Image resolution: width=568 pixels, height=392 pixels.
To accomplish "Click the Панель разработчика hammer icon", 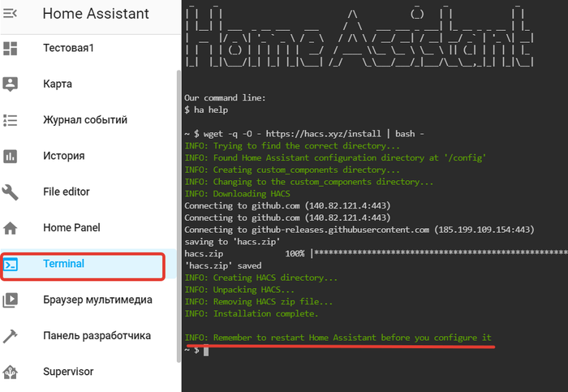I will coord(11,336).
